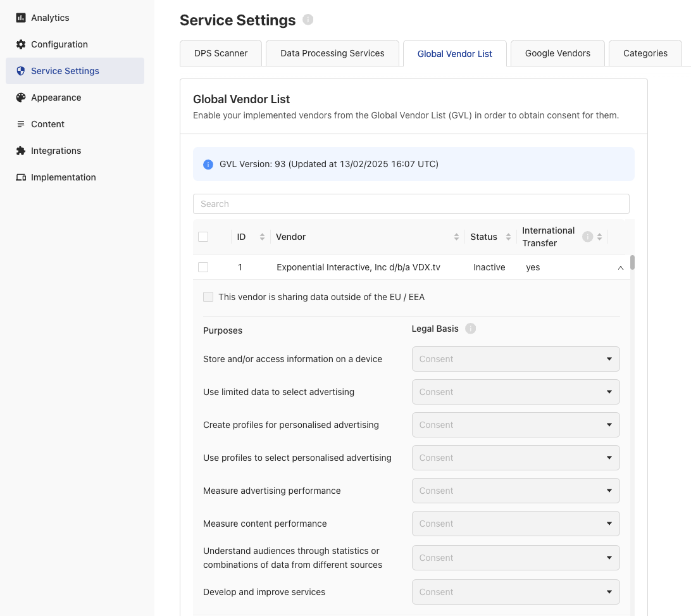Switch to the DPS Scanner tab
This screenshot has height=616, width=691.
point(221,53)
